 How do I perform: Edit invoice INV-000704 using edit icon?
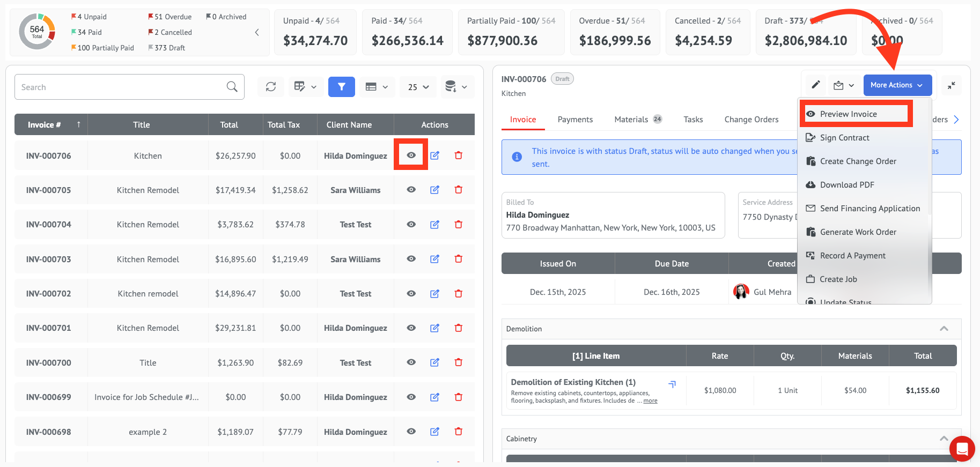[x=434, y=225]
